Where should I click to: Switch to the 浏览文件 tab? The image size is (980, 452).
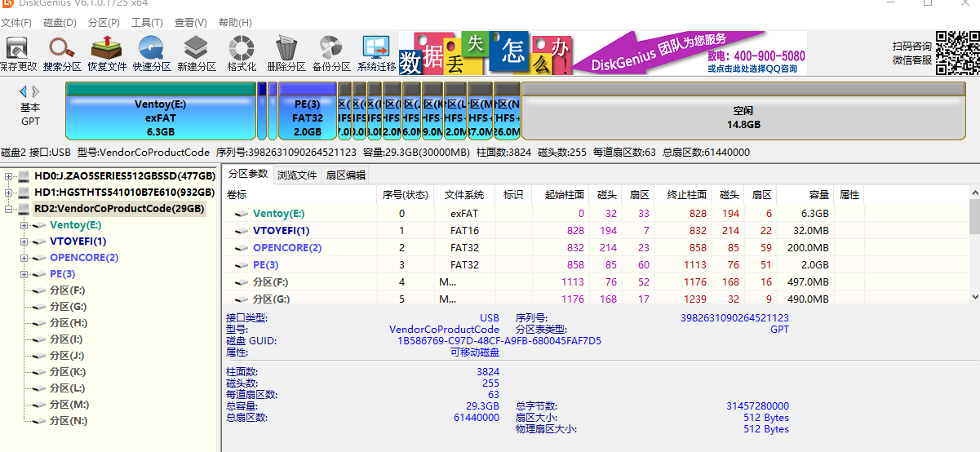297,175
